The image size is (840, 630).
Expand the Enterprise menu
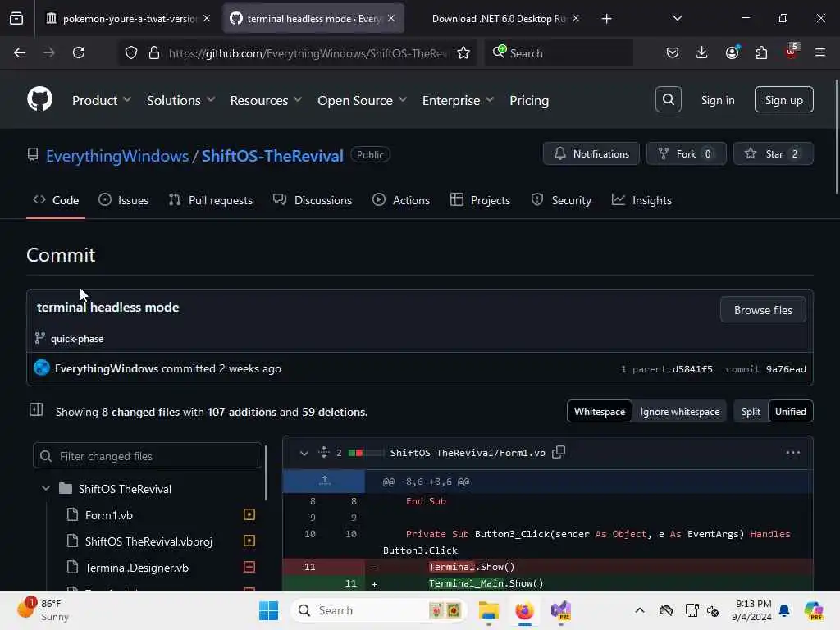point(458,100)
